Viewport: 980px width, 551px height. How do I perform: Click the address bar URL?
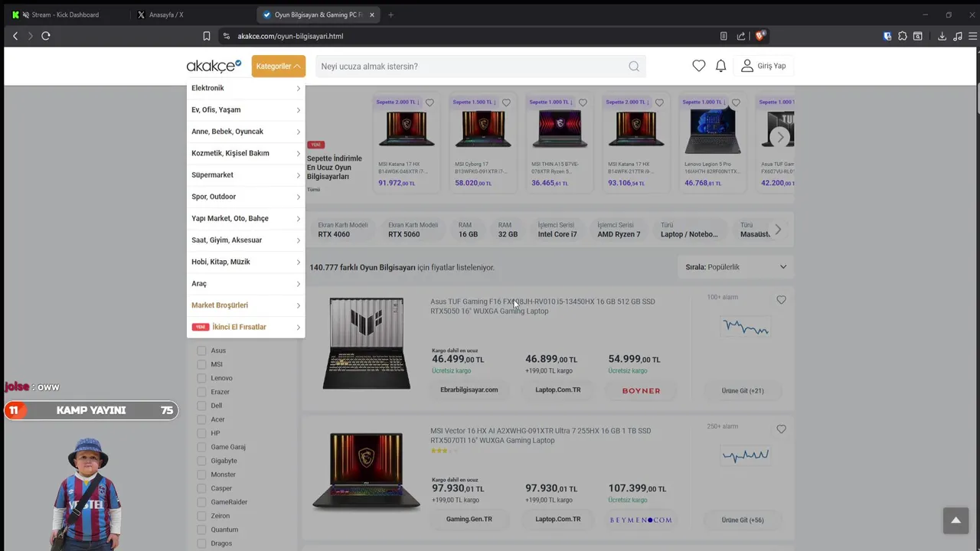290,36
